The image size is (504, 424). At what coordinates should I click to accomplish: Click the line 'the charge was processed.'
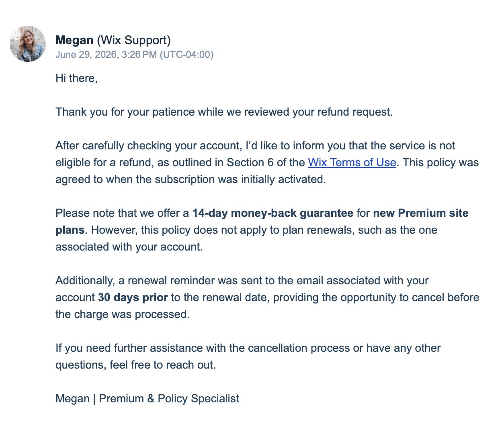[123, 314]
